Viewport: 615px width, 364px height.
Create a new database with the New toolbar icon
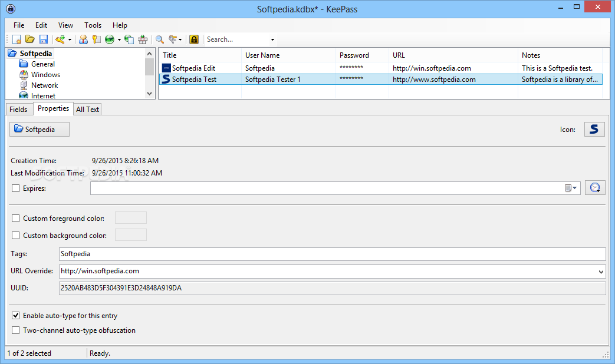pos(17,39)
